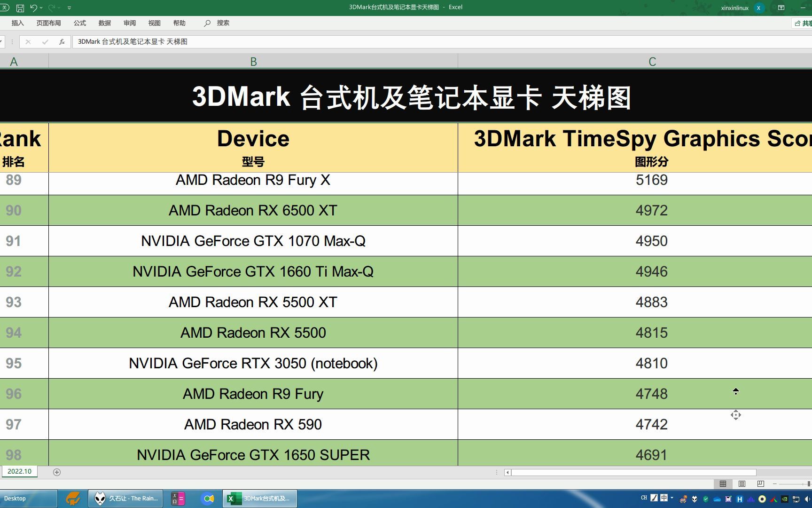Open the 公式 ribbon tab
This screenshot has width=812, height=508.
point(80,23)
